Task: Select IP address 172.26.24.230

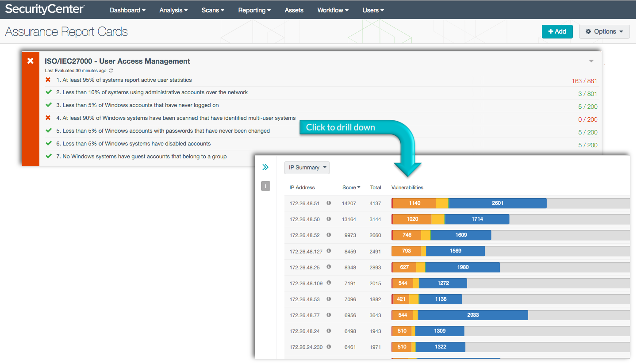Action: (x=306, y=347)
